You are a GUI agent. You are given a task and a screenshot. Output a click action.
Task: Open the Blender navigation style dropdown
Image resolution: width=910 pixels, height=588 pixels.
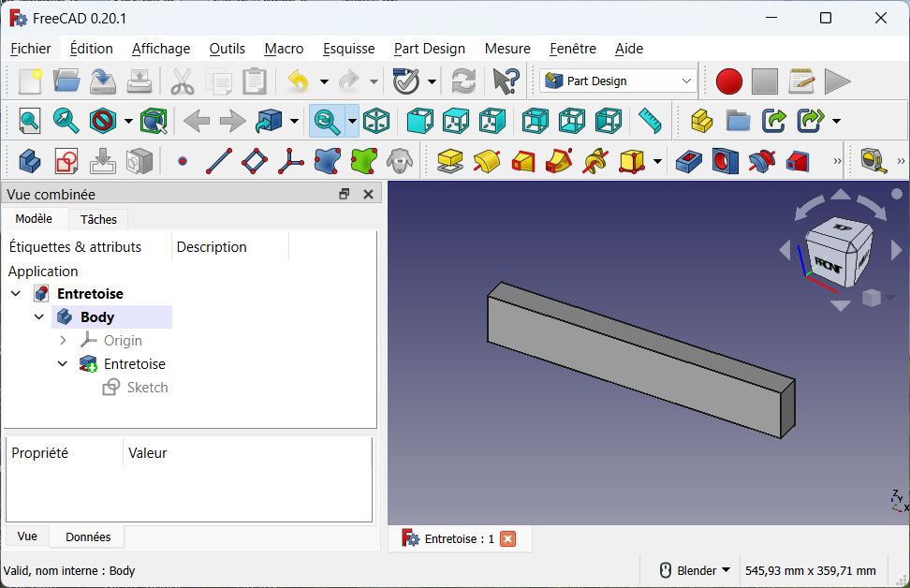tap(695, 570)
